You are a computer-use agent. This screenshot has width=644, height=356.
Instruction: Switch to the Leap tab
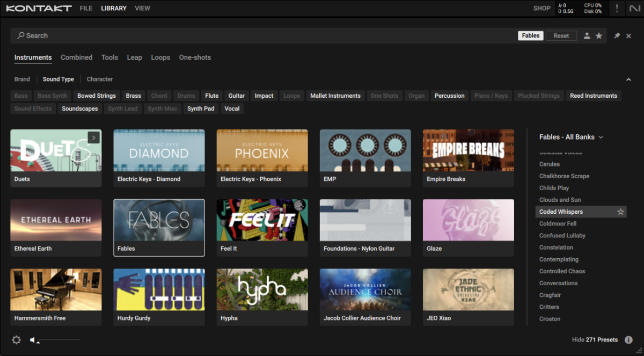click(134, 57)
